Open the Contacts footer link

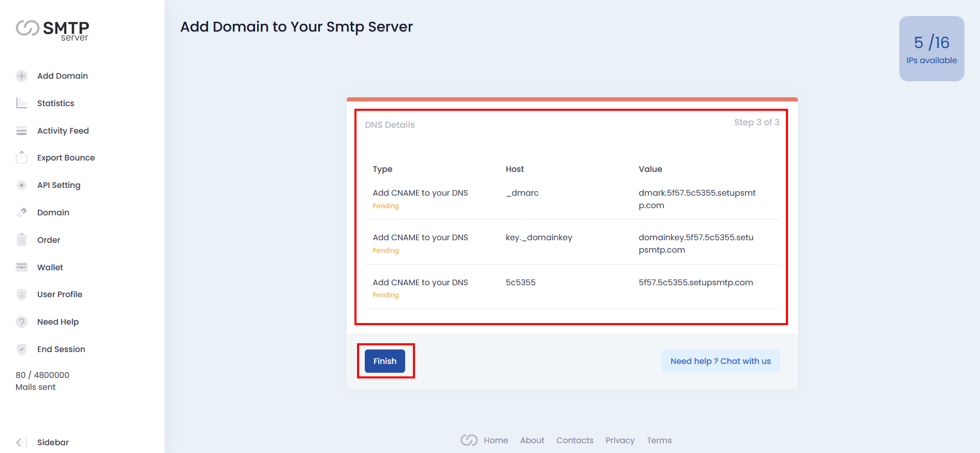[x=574, y=440]
